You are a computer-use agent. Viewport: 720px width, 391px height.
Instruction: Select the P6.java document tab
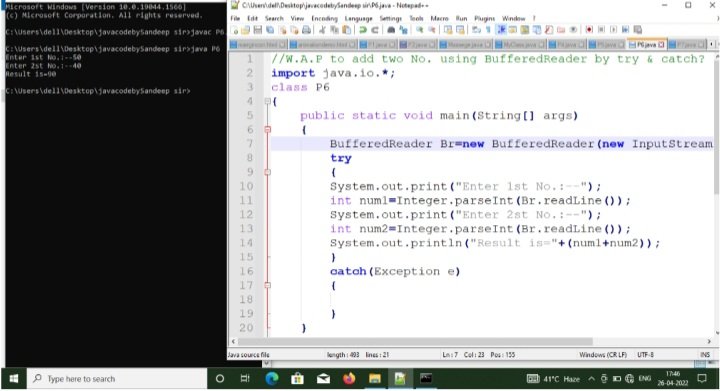tap(646, 45)
